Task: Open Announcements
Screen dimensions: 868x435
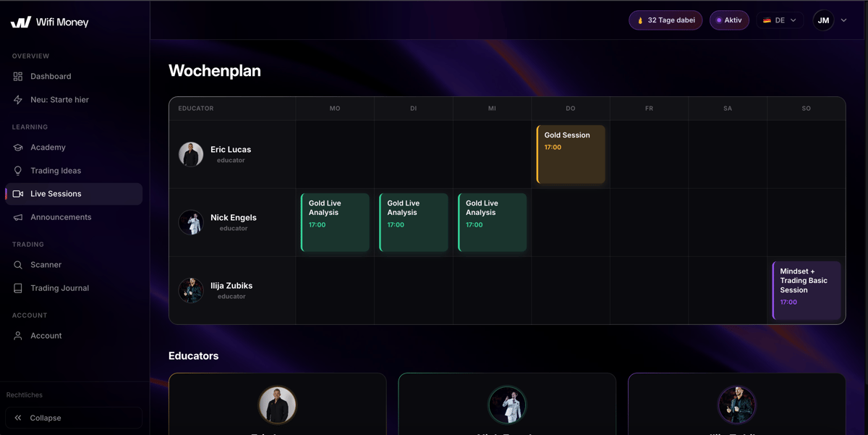Action: [x=74, y=217]
